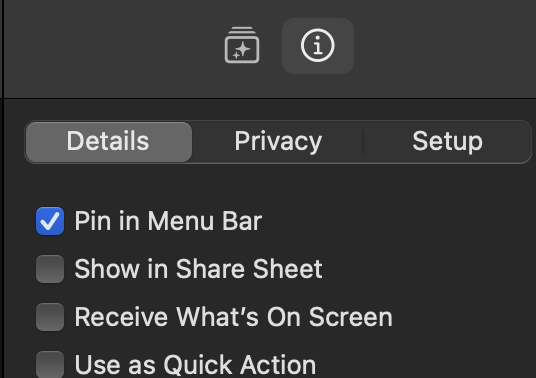Switch to the Details tab

[x=109, y=141]
